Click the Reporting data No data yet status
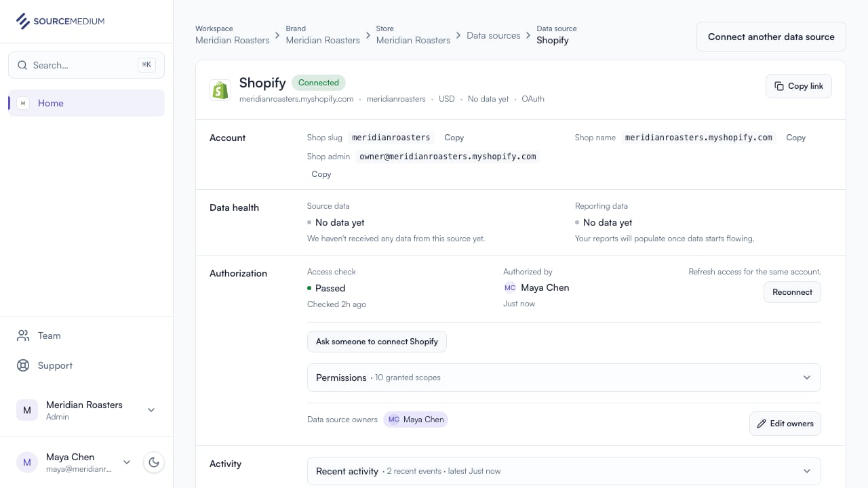This screenshot has height=488, width=868. (604, 222)
